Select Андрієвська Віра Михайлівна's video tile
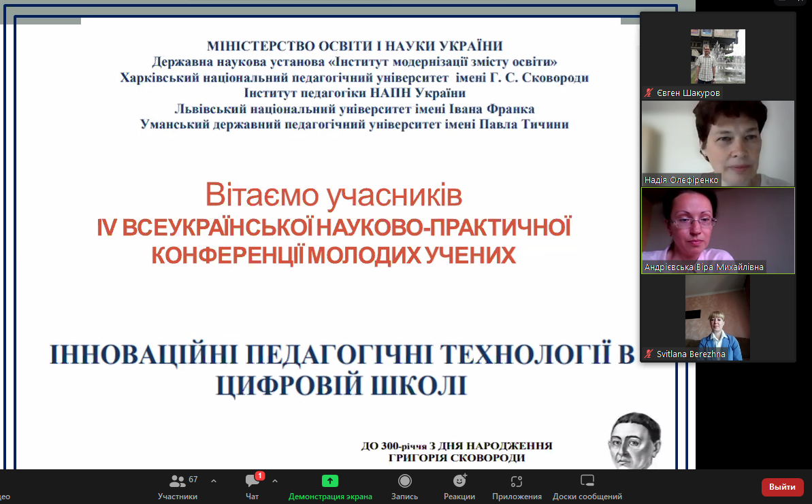The image size is (812, 504). (x=718, y=231)
